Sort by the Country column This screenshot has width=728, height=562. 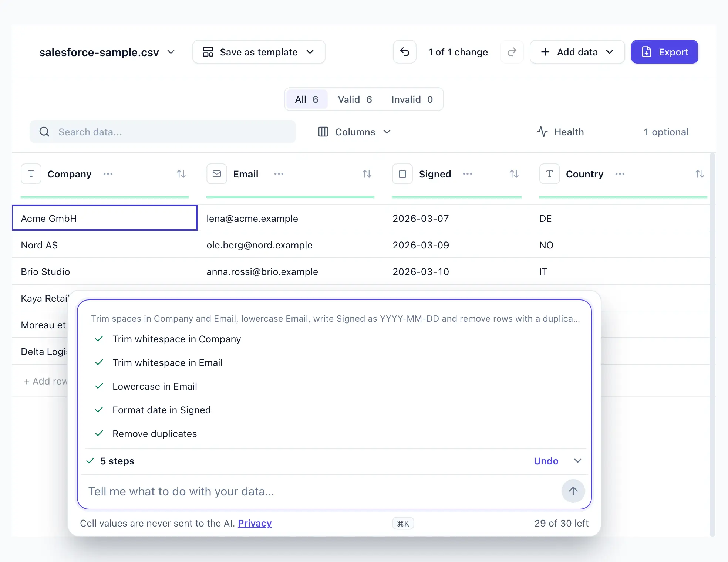click(700, 174)
